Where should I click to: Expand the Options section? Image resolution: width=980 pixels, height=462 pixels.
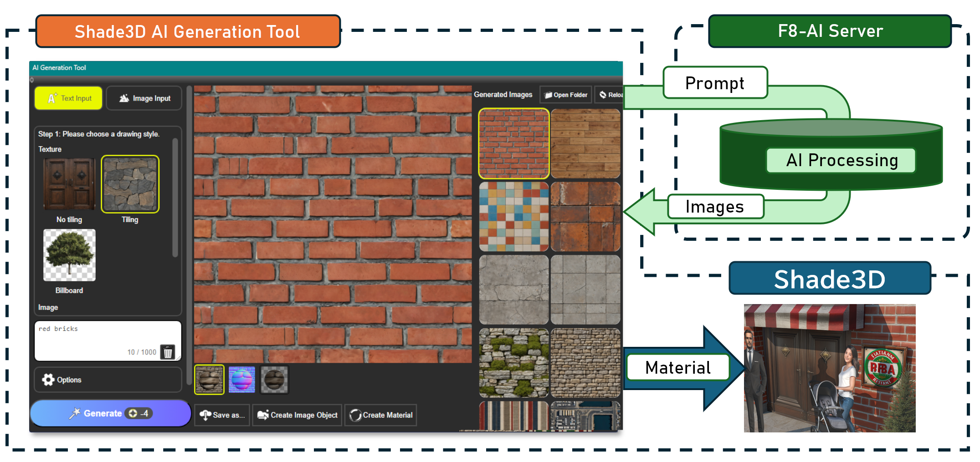[108, 380]
